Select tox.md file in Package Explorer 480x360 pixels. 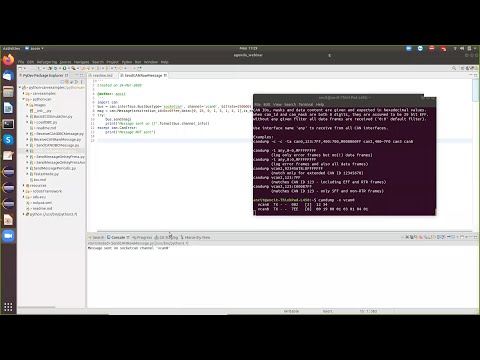(x=37, y=180)
